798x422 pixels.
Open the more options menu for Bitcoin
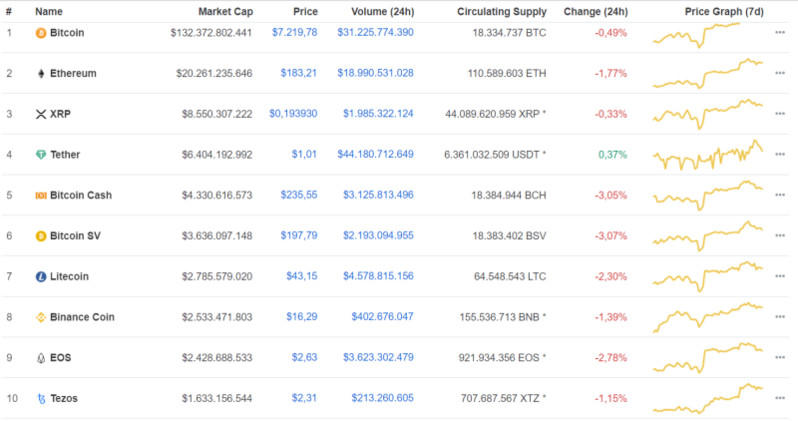point(780,32)
